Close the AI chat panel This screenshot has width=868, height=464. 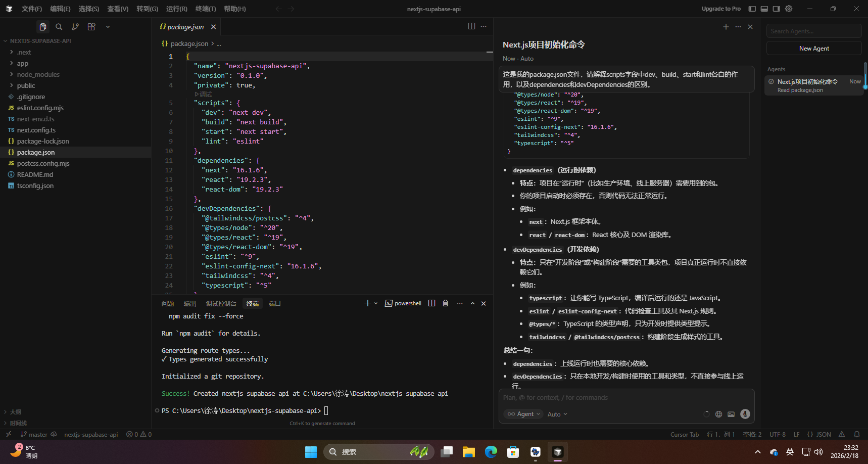750,27
